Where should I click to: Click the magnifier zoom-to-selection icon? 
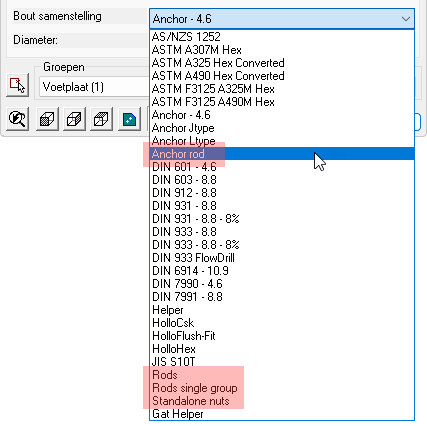[x=17, y=119]
